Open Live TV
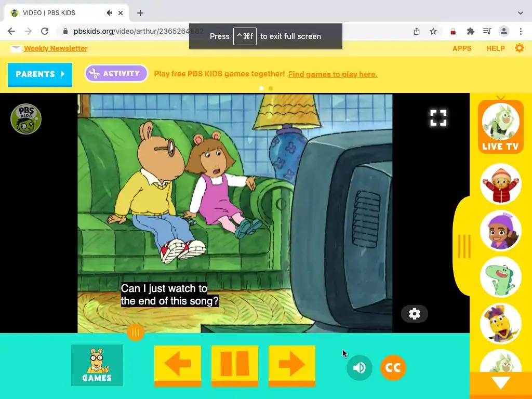532x399 pixels. click(x=500, y=127)
